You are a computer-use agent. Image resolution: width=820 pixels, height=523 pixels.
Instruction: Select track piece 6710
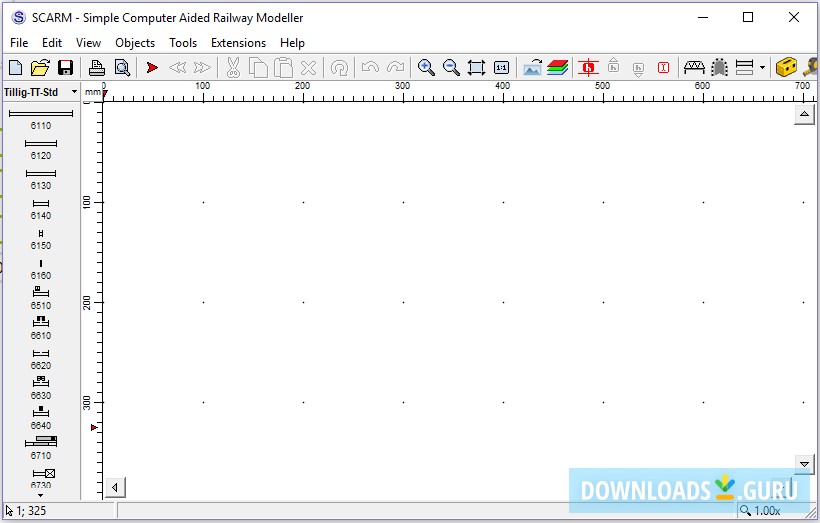pos(41,448)
